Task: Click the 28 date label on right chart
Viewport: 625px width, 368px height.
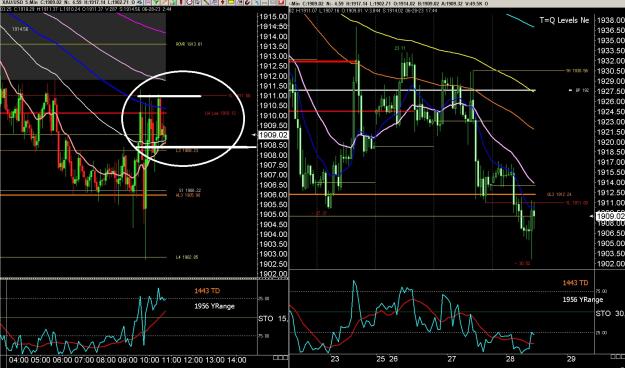Action: (510, 359)
